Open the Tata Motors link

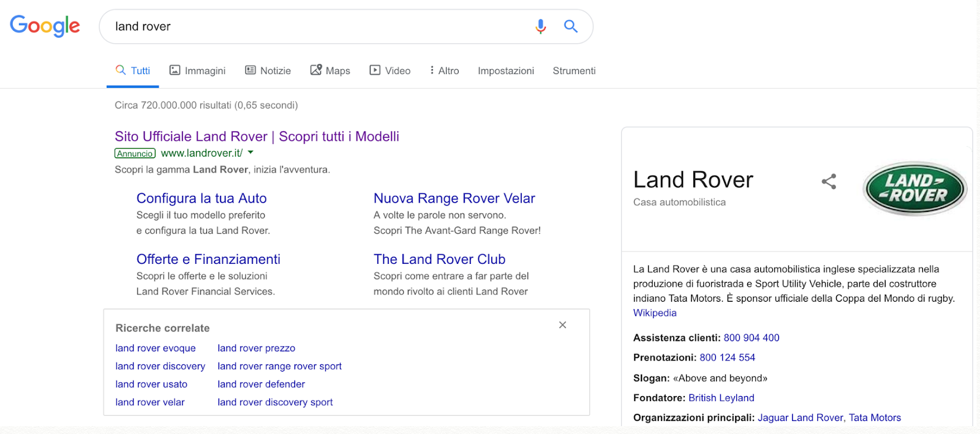(x=875, y=417)
